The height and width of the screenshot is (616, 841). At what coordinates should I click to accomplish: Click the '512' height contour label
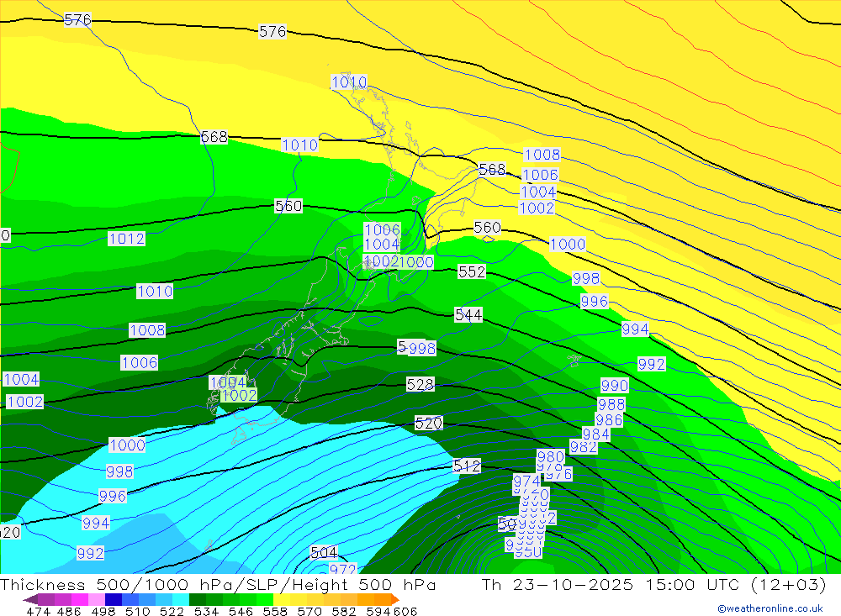(467, 466)
